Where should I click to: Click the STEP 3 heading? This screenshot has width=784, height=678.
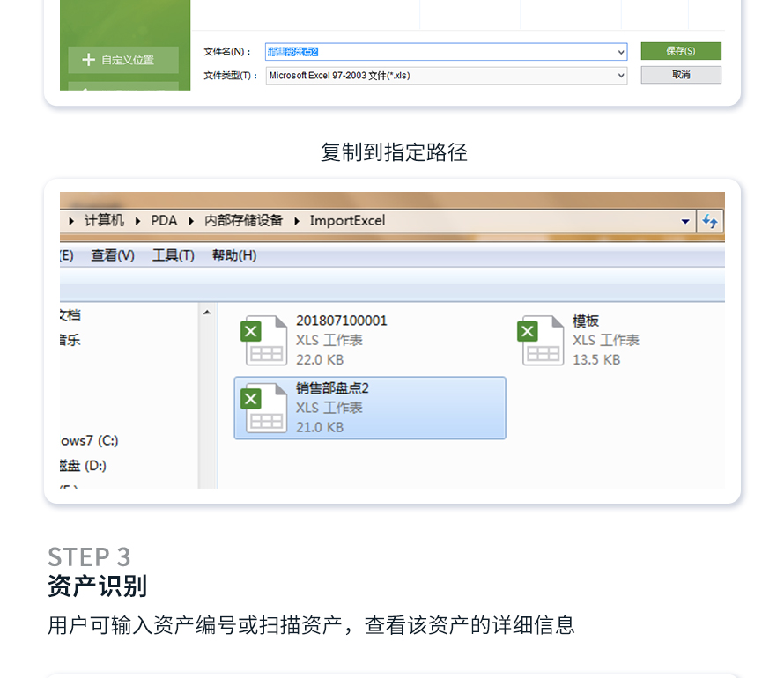(x=89, y=556)
